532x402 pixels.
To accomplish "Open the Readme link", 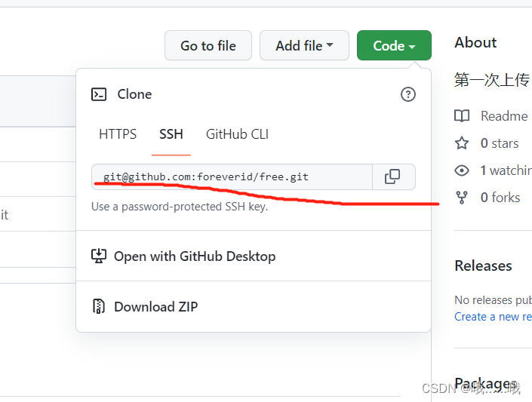I will pos(504,116).
